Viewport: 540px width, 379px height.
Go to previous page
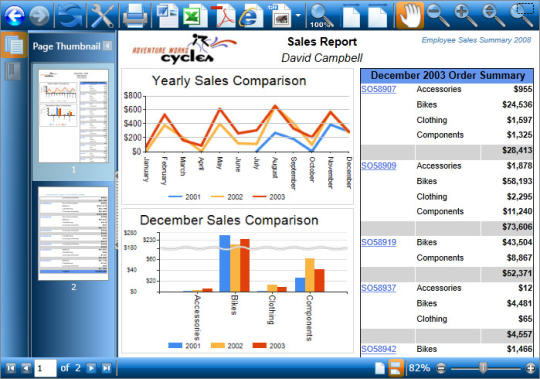(26, 368)
